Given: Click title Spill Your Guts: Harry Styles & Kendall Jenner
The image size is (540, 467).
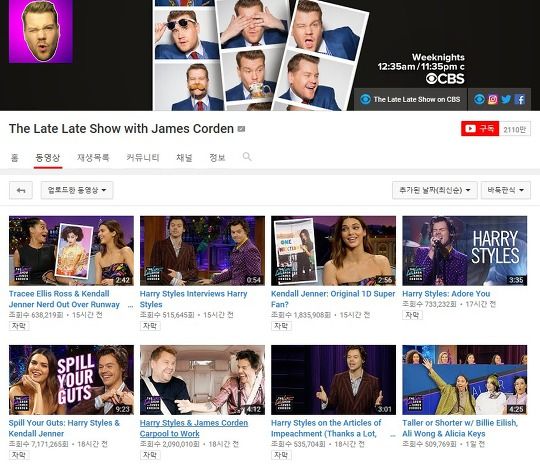Looking at the screenshot, I should pos(64,428).
